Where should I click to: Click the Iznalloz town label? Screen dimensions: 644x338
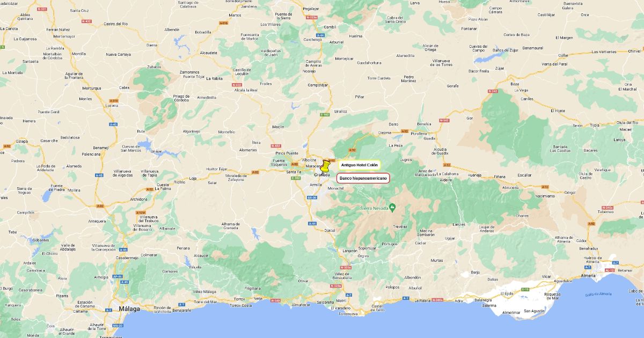coord(340,111)
